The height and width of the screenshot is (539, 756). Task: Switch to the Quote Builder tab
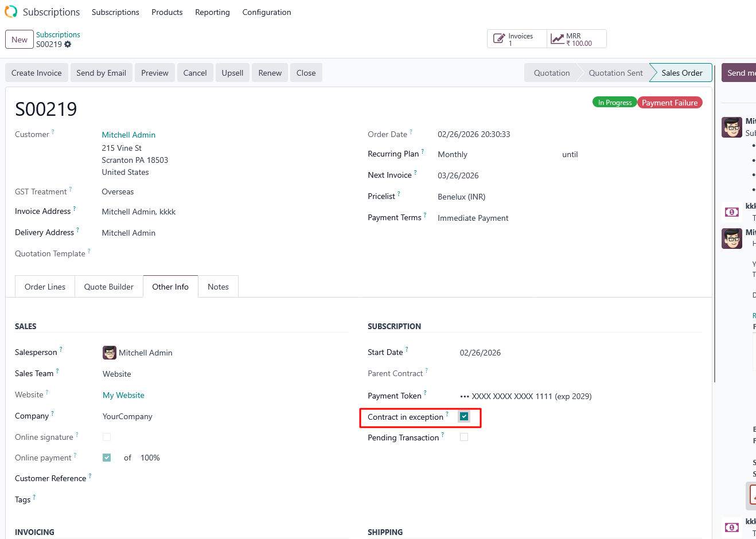pos(109,287)
